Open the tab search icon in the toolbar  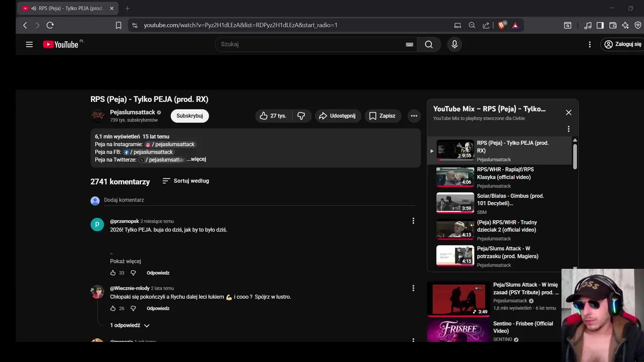[x=568, y=25]
